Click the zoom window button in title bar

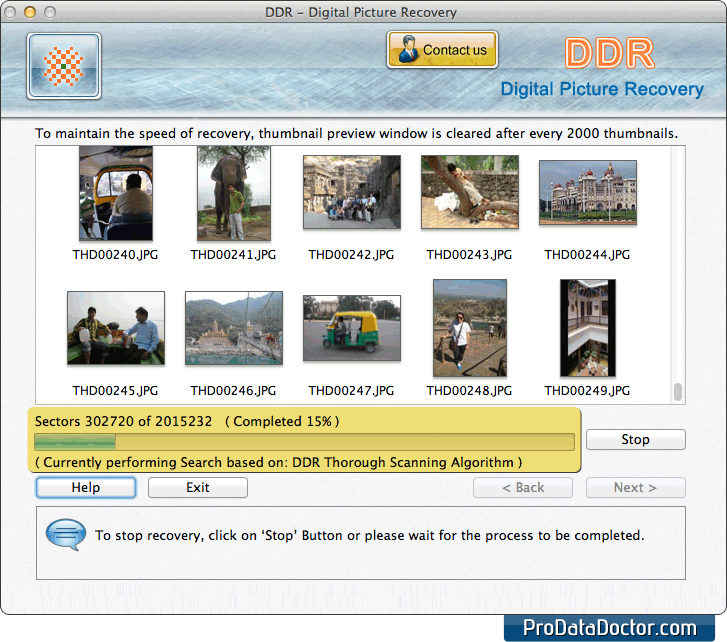pos(50,12)
